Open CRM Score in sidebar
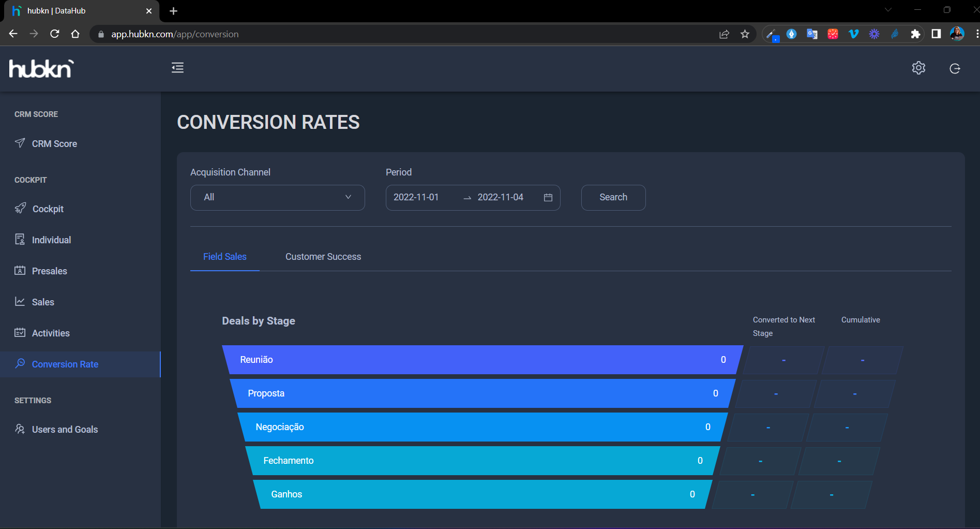The height and width of the screenshot is (529, 980). (x=80, y=144)
